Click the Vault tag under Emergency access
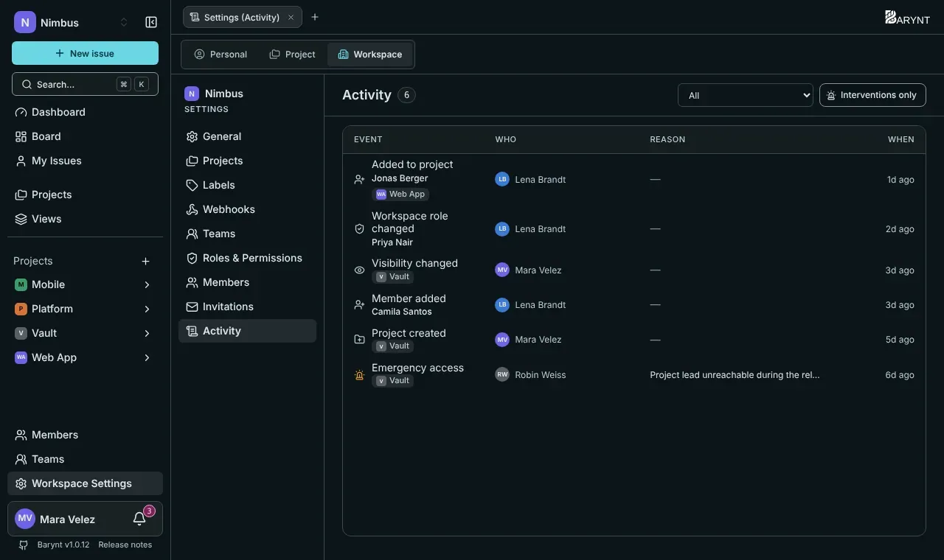The image size is (944, 560). [392, 381]
